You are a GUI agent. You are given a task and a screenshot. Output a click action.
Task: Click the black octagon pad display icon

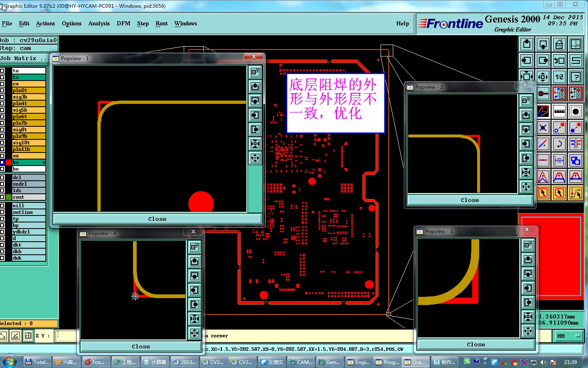576,111
